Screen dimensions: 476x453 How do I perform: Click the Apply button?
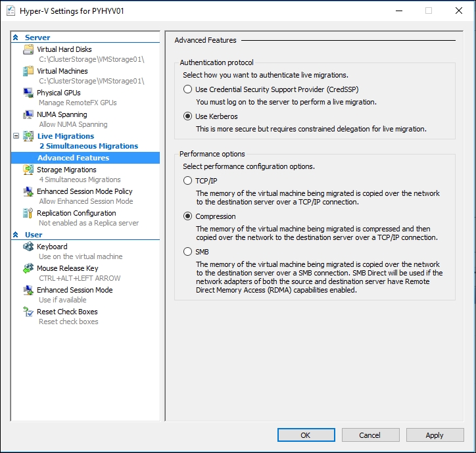[435, 435]
